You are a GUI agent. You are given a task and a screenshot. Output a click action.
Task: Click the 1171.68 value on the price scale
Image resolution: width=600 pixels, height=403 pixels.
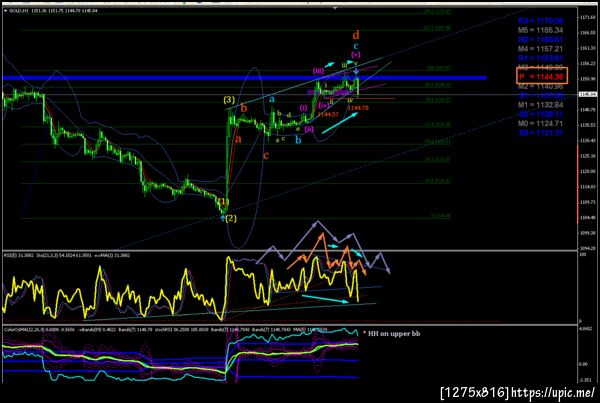(x=589, y=18)
